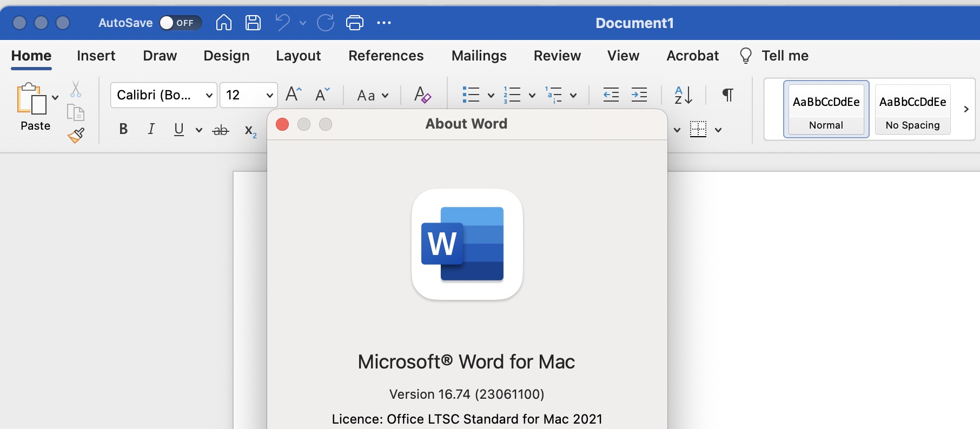Click the Cut scissors icon
Image resolution: width=980 pixels, height=429 pixels.
[76, 89]
